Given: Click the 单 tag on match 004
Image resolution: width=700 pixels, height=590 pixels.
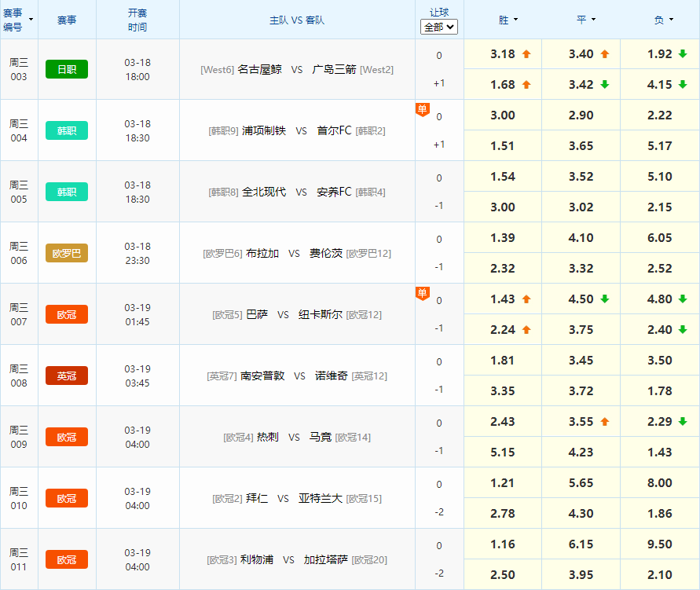Looking at the screenshot, I should point(423,109).
